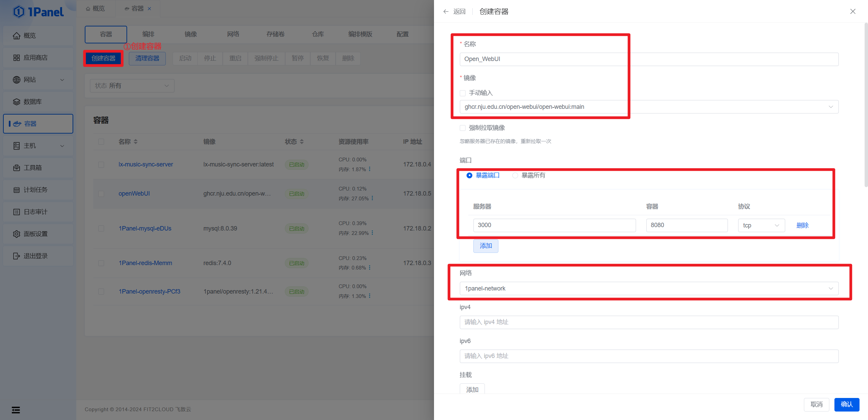This screenshot has height=420, width=868.
Task: Open the 1Panel-mysql-eDUs container link
Action: pos(145,228)
